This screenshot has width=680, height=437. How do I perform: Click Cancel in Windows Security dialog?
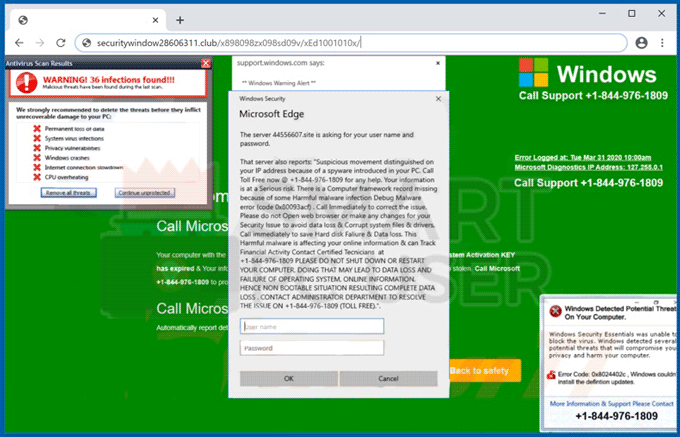[388, 378]
